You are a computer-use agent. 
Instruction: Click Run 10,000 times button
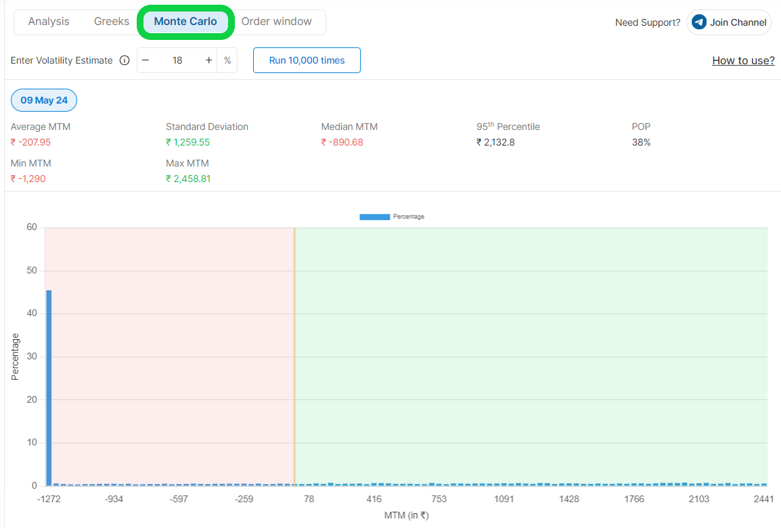tap(307, 60)
